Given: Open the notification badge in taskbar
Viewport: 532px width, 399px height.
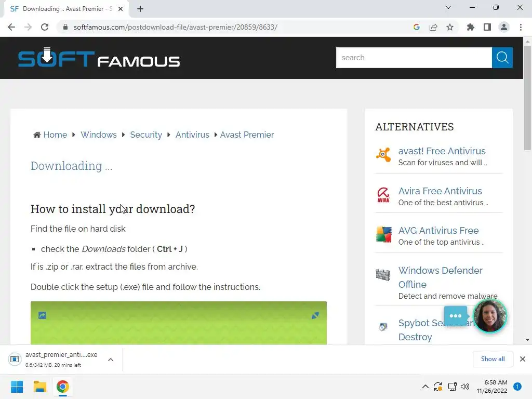Looking at the screenshot, I should click(x=517, y=387).
